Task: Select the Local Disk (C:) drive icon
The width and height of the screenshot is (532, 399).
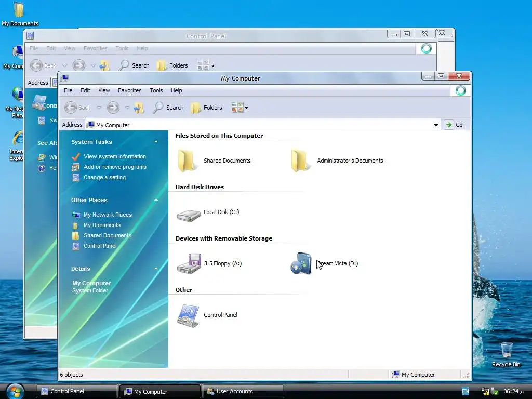Action: 189,215
